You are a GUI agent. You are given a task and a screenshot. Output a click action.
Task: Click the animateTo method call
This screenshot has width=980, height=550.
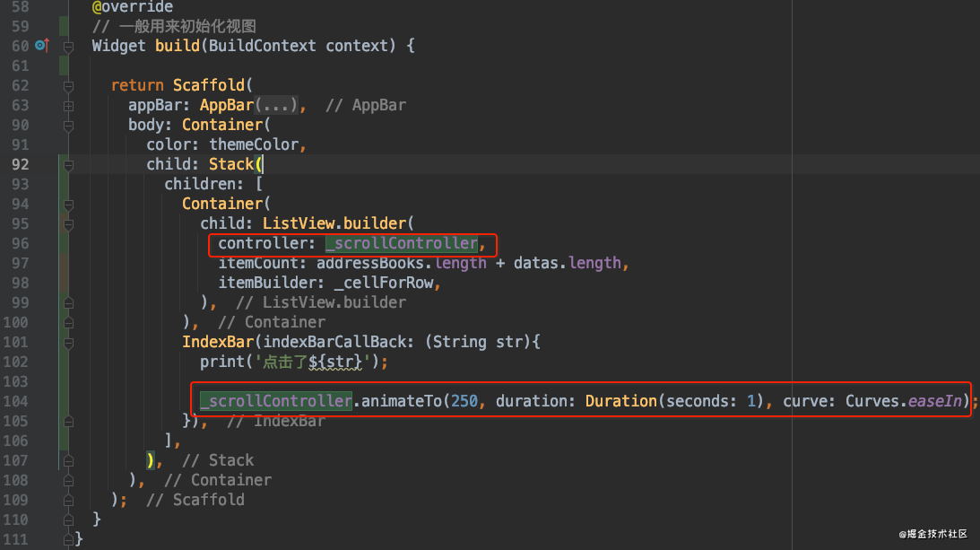pyautogui.click(x=402, y=401)
